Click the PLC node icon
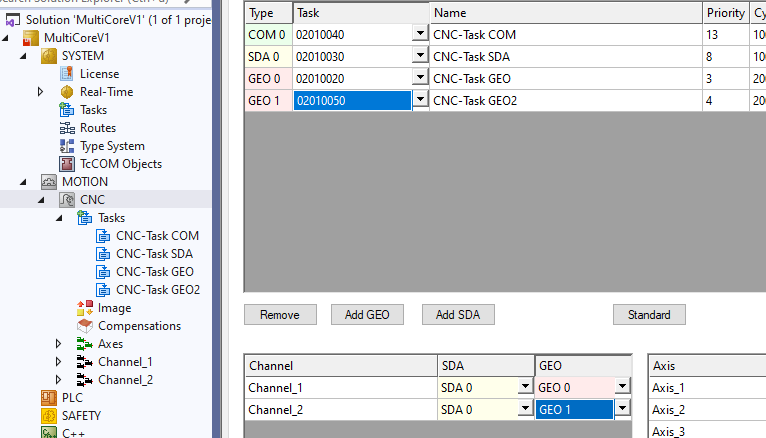The width and height of the screenshot is (766, 438). (x=49, y=398)
